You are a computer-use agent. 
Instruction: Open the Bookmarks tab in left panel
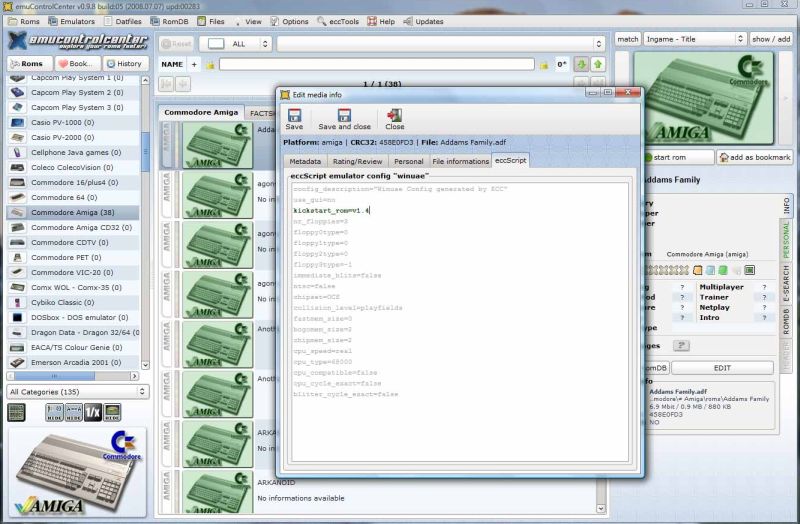tap(76, 64)
